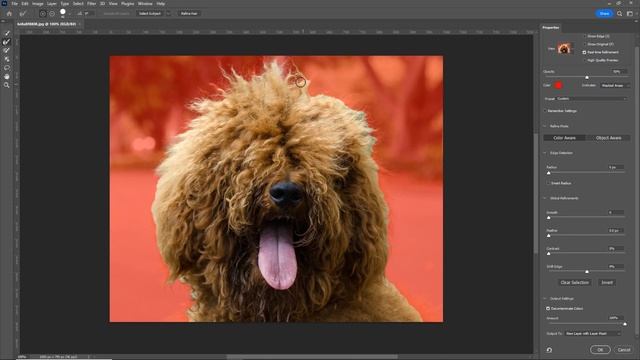
Task: Click the Smooth value input field
Action: (x=616, y=213)
